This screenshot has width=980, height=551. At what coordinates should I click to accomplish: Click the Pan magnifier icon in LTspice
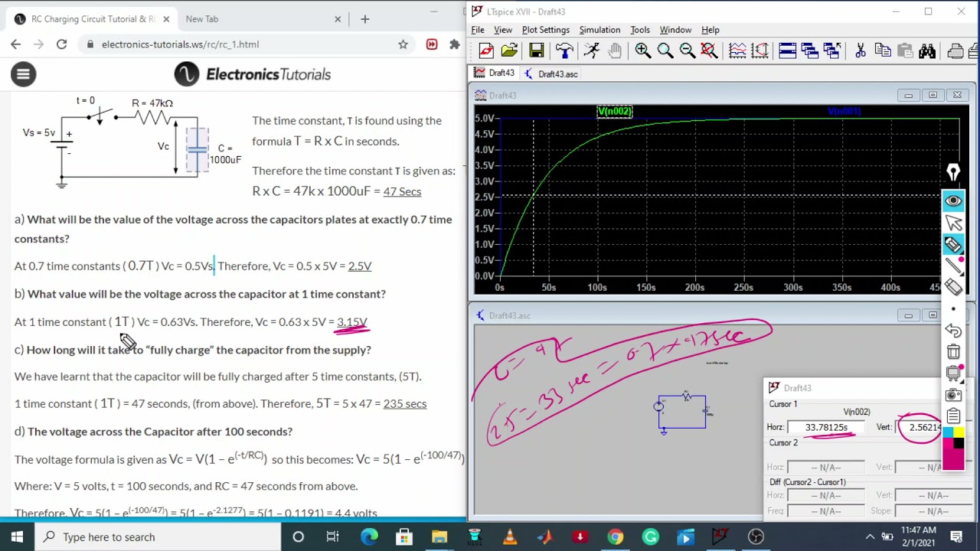665,51
